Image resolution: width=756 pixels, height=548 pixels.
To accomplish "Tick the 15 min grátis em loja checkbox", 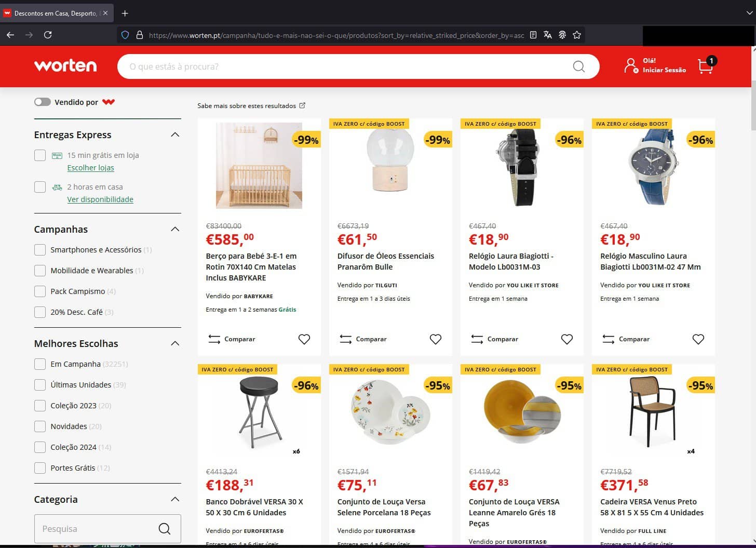I will pyautogui.click(x=40, y=155).
